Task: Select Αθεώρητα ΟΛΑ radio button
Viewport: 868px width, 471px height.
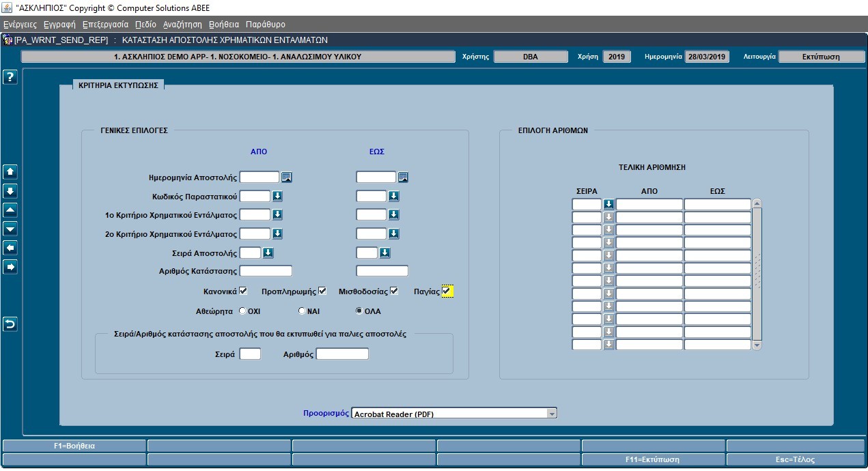Action: pyautogui.click(x=359, y=311)
